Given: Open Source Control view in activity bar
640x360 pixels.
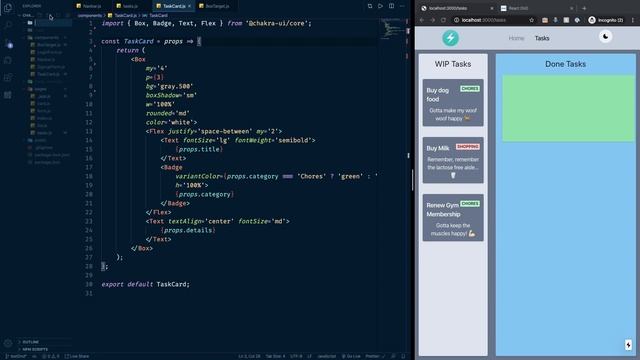Looking at the screenshot, I should pos(8,43).
